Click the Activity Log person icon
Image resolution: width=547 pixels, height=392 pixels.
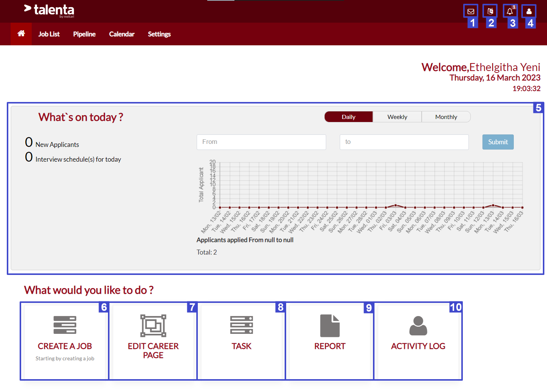coord(418,326)
